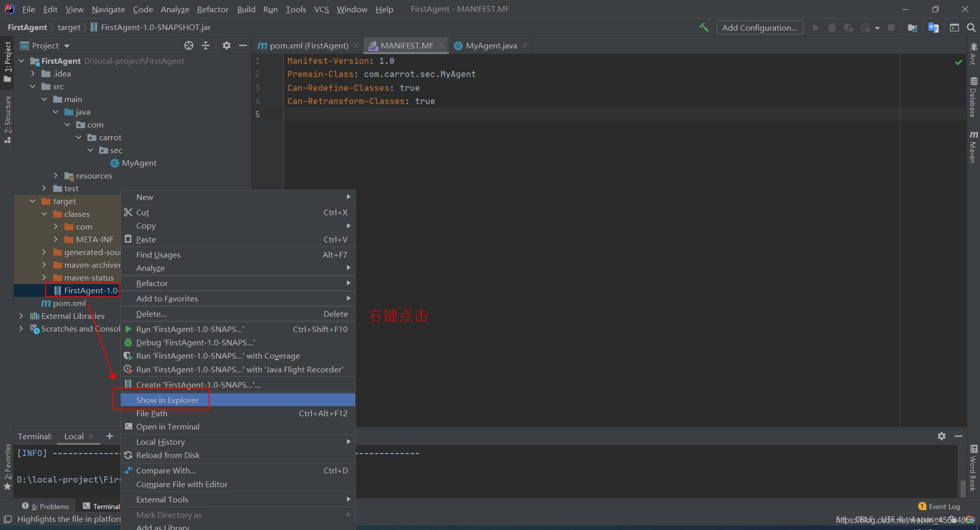Open Run Anything icon beside toolbar search
The width and height of the screenshot is (980, 530).
(x=954, y=28)
